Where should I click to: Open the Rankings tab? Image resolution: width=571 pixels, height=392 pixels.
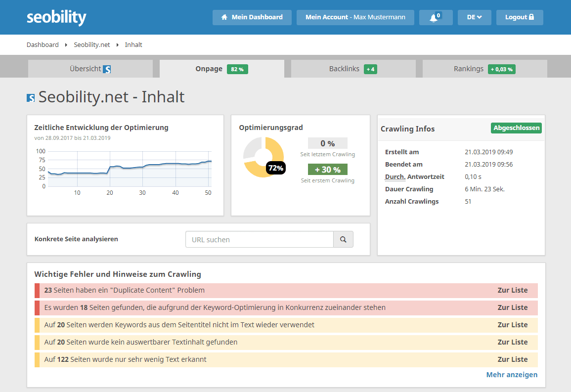484,69
